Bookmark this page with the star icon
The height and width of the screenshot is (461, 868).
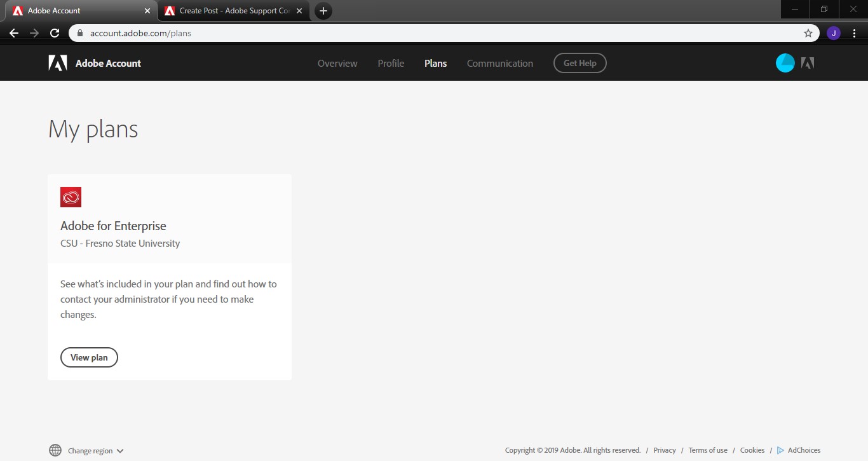point(808,33)
